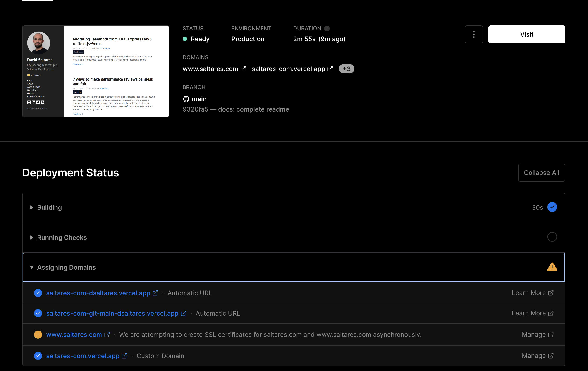Click the GitHub icon beside main branch

point(186,99)
